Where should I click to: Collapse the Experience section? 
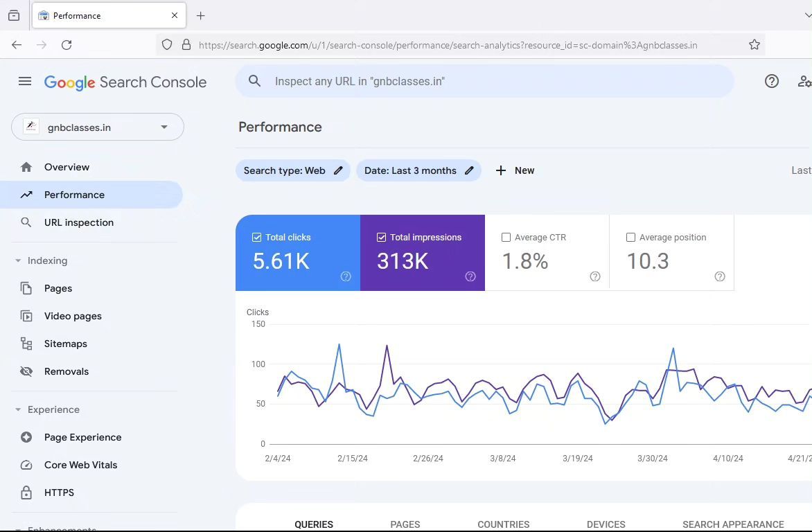17,409
